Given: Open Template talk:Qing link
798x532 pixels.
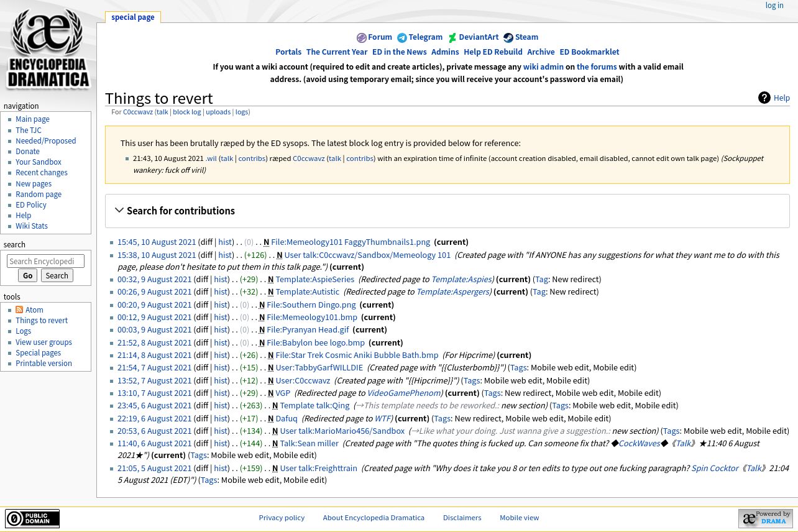Looking at the screenshot, I should pyautogui.click(x=314, y=405).
